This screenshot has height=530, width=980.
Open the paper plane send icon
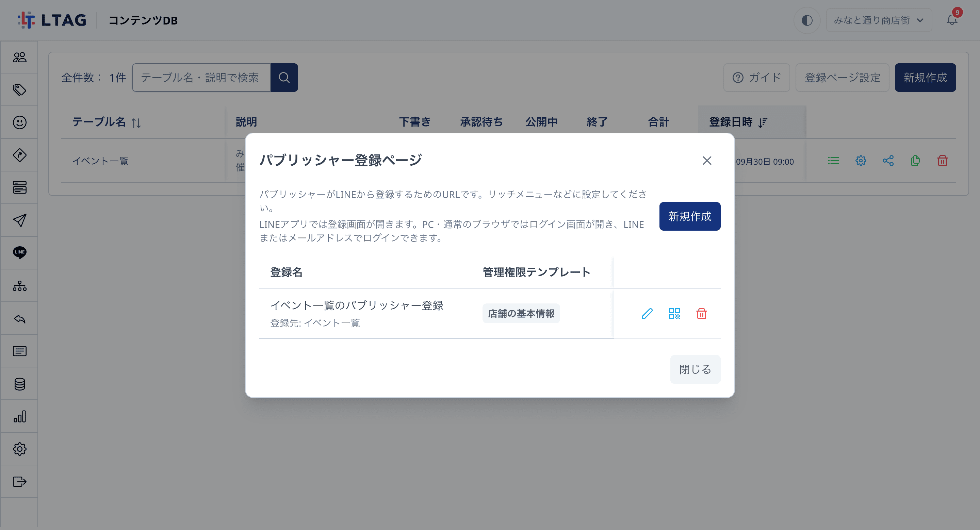19,220
